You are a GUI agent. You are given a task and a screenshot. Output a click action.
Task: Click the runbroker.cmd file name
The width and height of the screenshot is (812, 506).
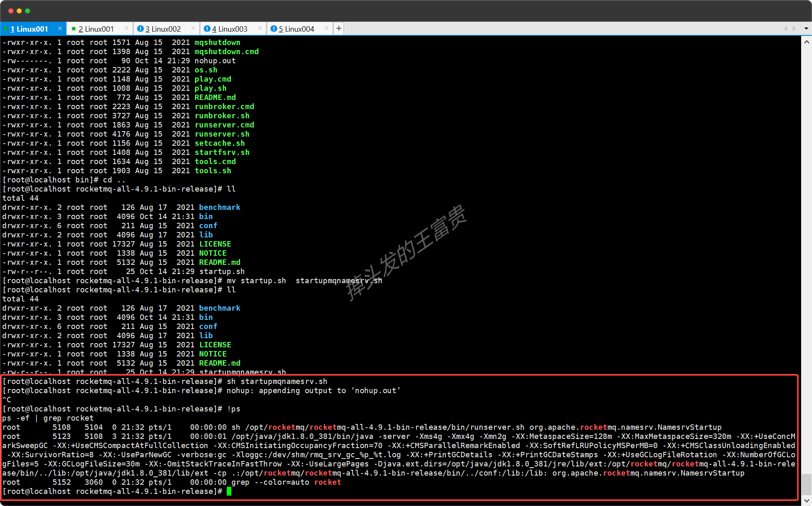(x=225, y=107)
